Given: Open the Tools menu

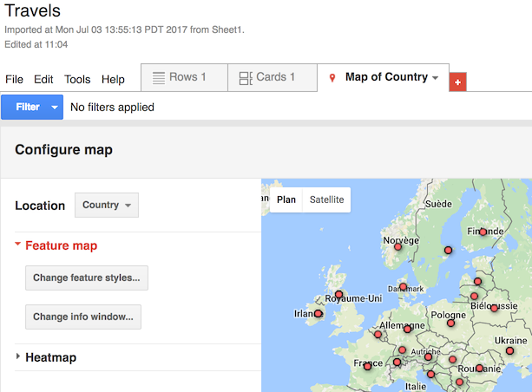Looking at the screenshot, I should click(x=77, y=79).
